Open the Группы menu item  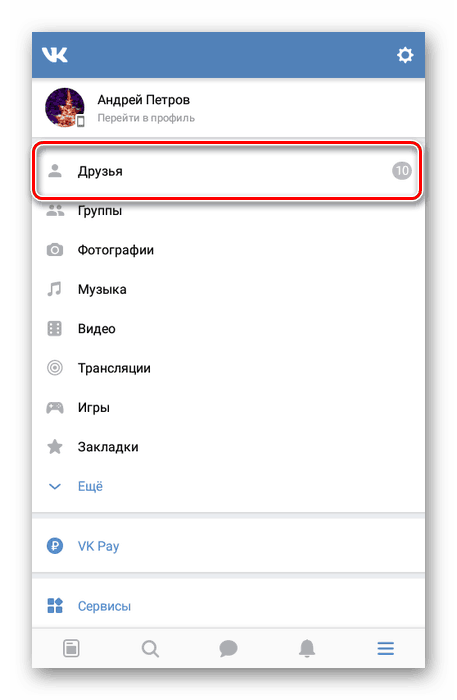[228, 210]
